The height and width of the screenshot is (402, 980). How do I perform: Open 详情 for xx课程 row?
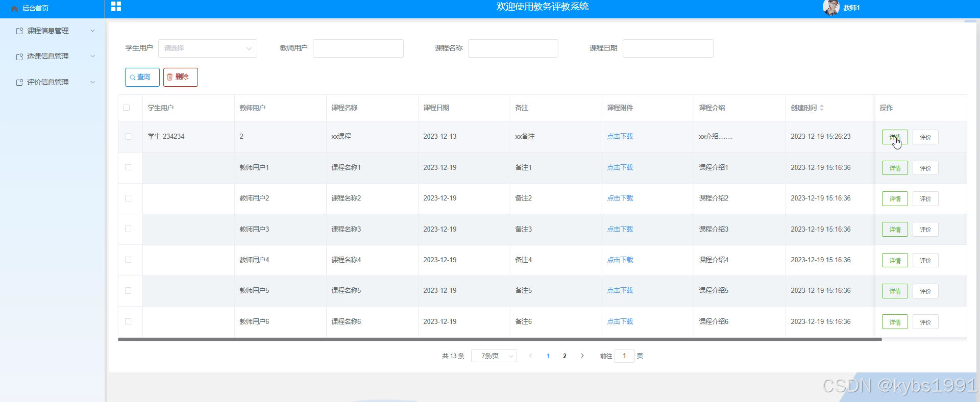(x=895, y=137)
